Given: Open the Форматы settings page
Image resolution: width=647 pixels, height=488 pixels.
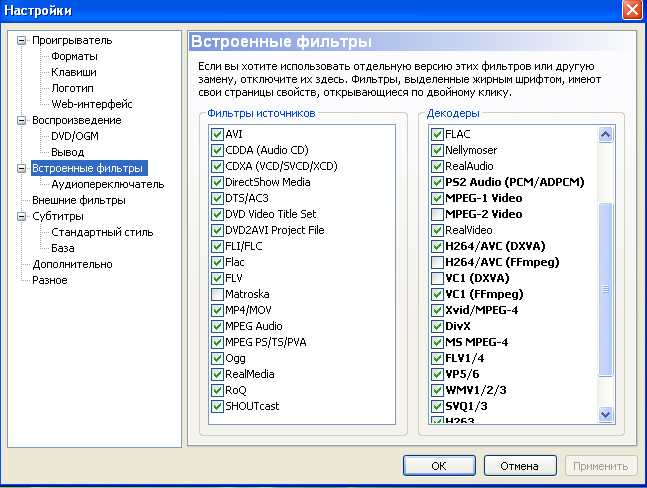Looking at the screenshot, I should click(x=74, y=56).
